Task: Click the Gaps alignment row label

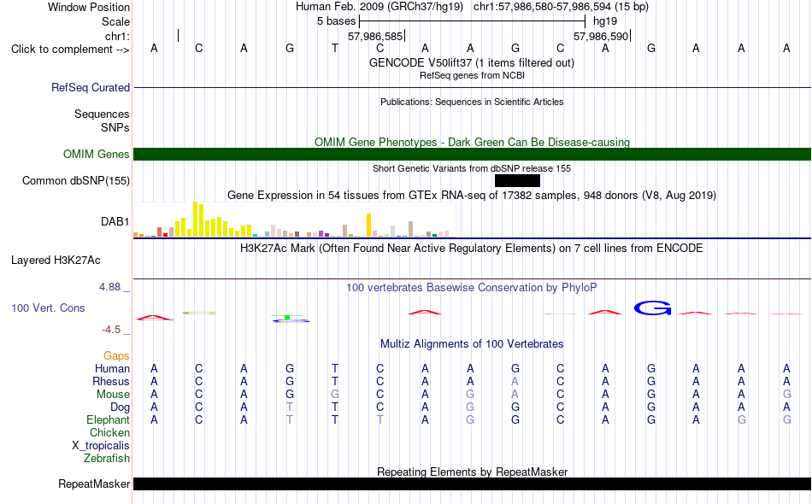Action: point(116,355)
